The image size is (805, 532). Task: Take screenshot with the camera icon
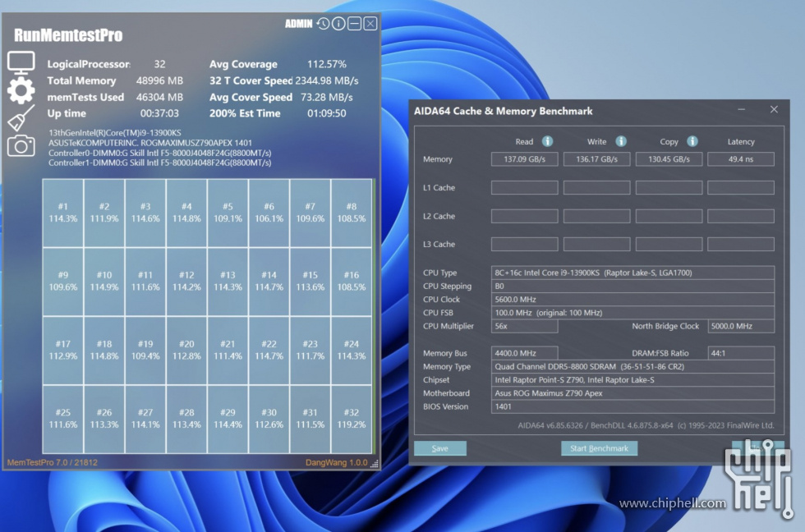tap(21, 145)
